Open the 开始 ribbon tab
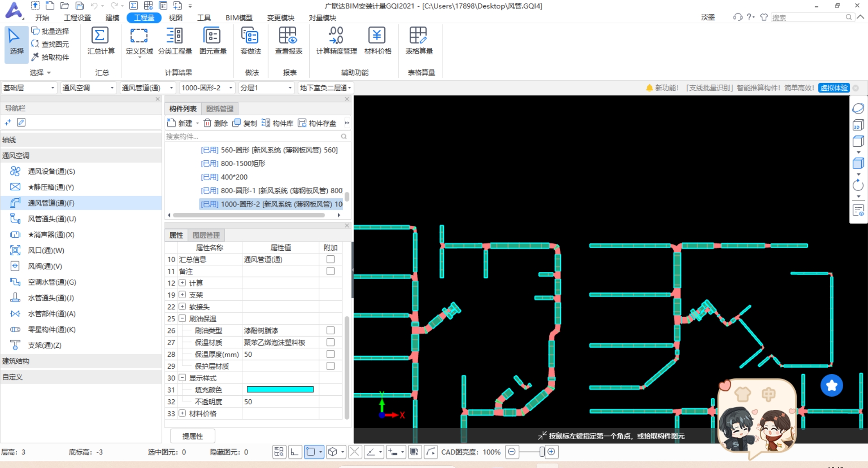 [42, 18]
